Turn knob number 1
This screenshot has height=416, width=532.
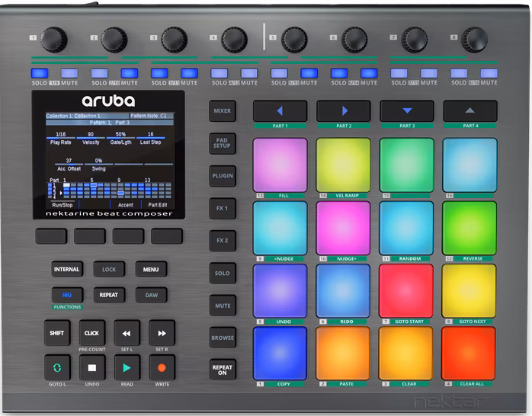54,40
